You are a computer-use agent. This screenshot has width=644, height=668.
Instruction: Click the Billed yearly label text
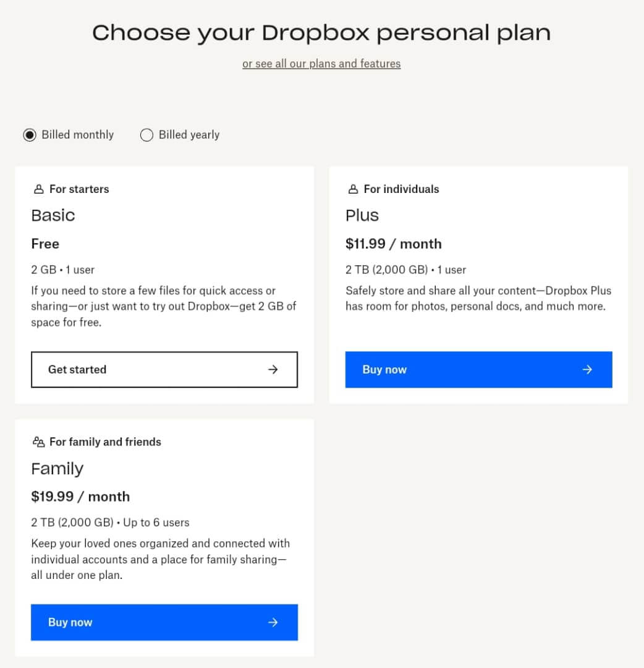click(x=189, y=135)
